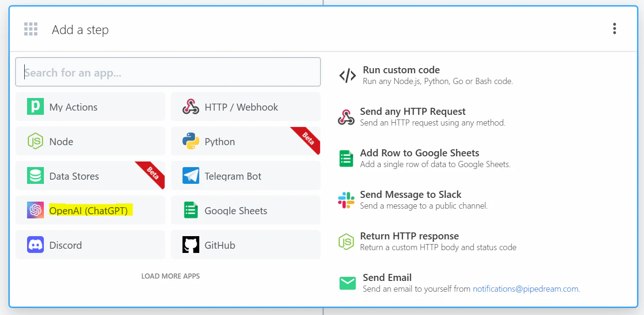Click the Slack logo icon
The height and width of the screenshot is (315, 644).
[346, 200]
